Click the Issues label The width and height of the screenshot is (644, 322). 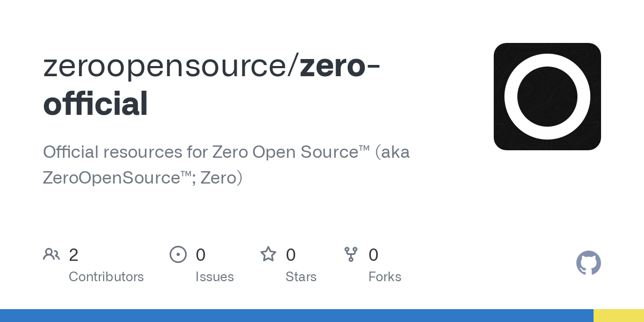215,277
